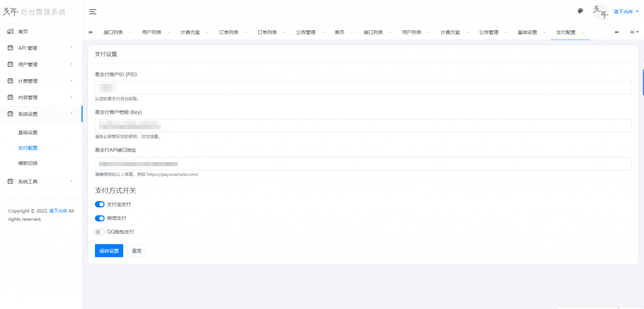Open the tab options dropdown at tab bar end
The image size is (644, 309).
[x=633, y=31]
